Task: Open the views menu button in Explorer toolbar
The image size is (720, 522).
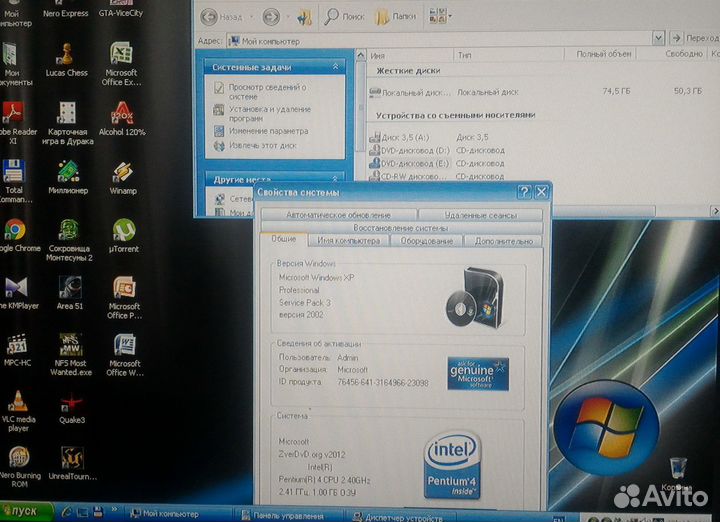Action: point(440,16)
